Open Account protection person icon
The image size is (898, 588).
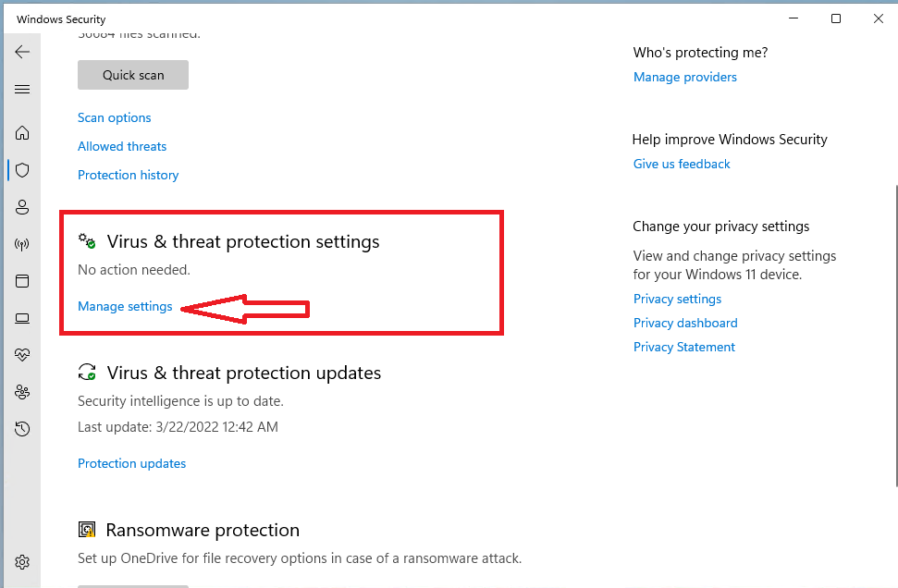click(x=22, y=207)
